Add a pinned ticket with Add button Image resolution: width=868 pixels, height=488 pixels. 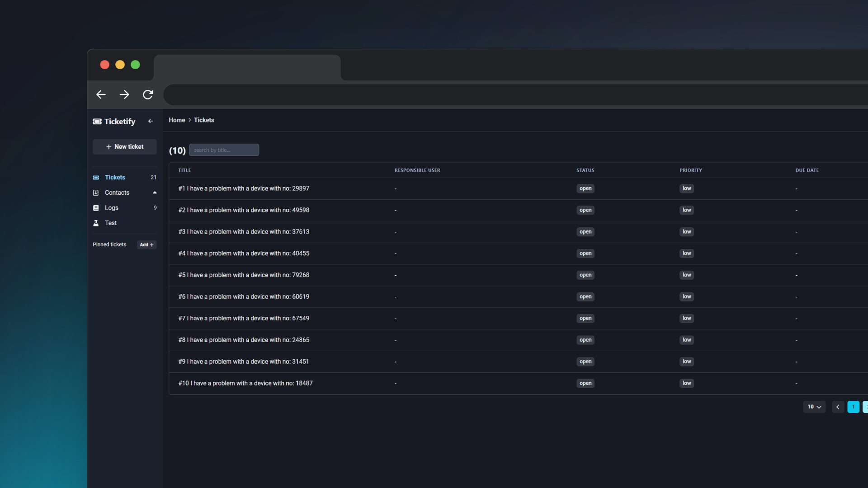click(x=146, y=244)
